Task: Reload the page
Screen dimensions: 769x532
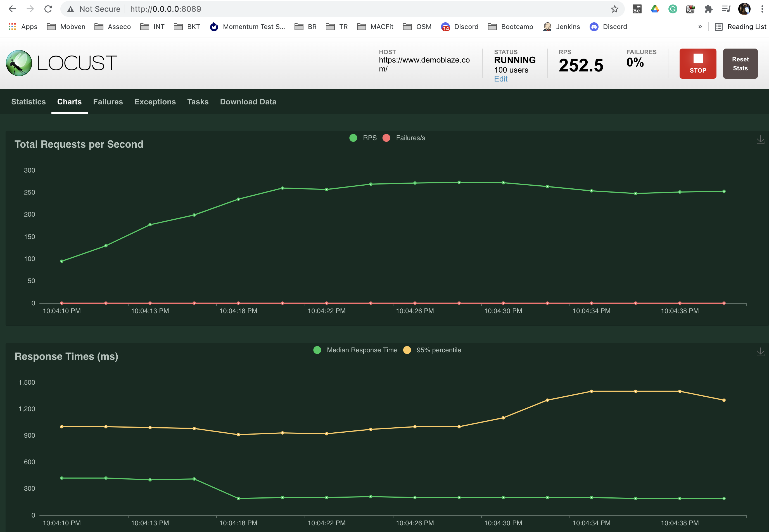Action: [48, 9]
